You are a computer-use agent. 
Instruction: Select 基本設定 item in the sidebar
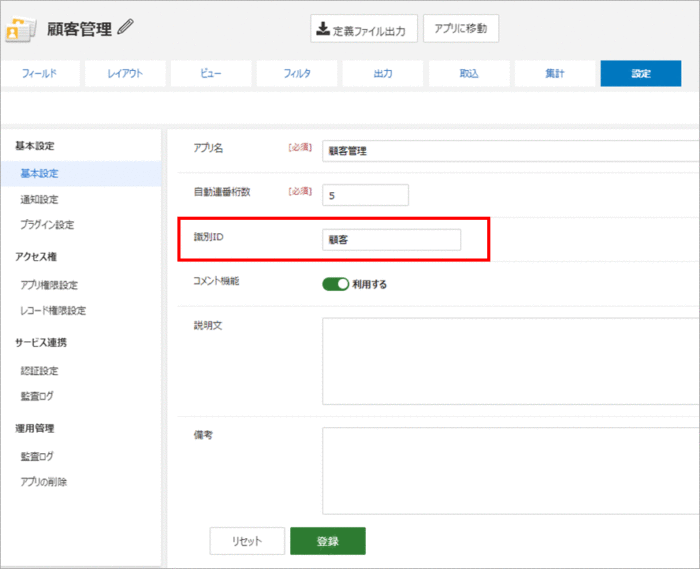click(80, 174)
